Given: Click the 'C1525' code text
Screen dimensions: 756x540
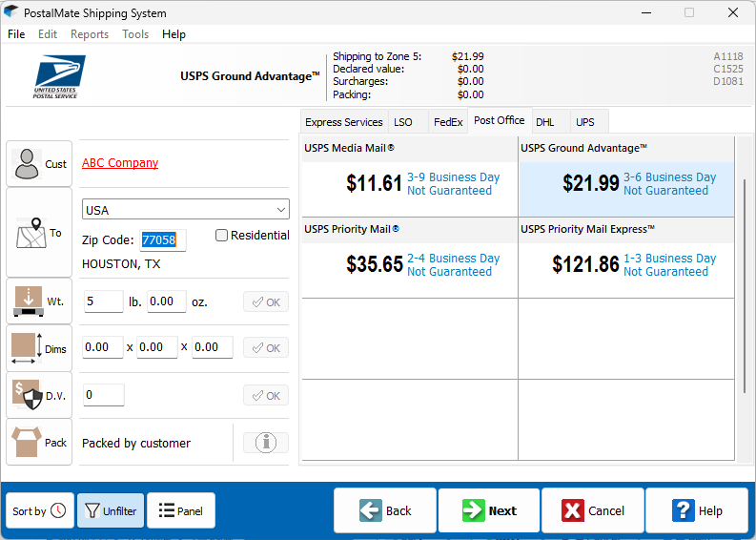Looking at the screenshot, I should tap(728, 69).
